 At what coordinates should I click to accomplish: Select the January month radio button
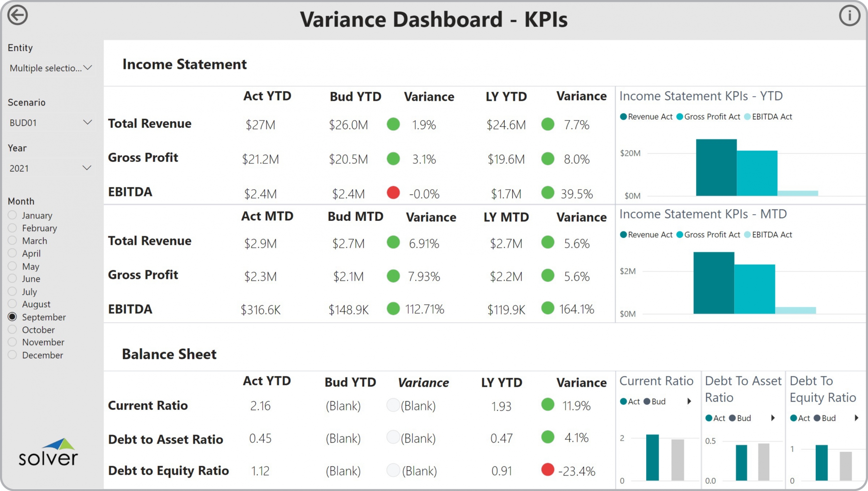[x=12, y=215]
